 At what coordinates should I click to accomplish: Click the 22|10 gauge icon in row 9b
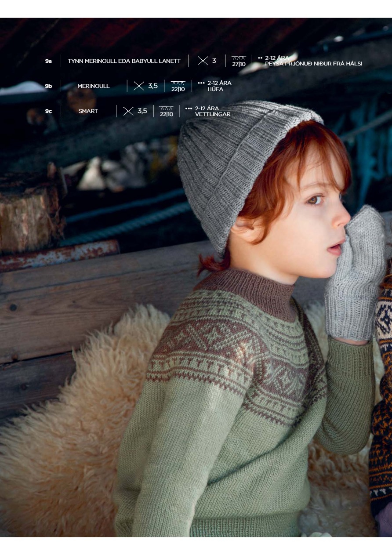(x=178, y=86)
